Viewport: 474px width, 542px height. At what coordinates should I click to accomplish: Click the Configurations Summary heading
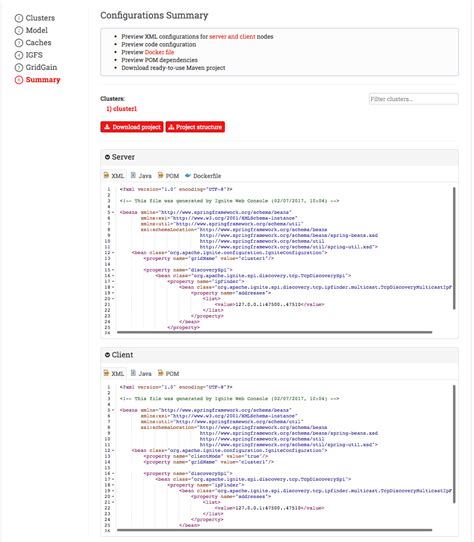click(154, 16)
